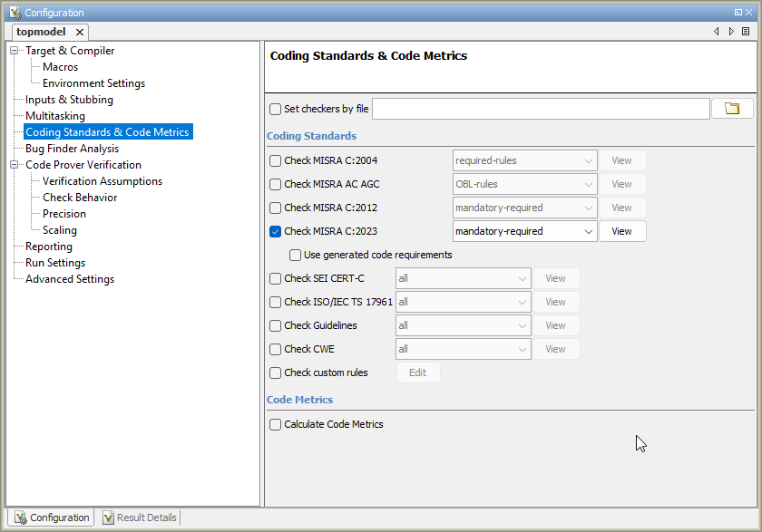Image resolution: width=762 pixels, height=532 pixels.
Task: Enable Set checkers by file
Action: click(x=275, y=110)
